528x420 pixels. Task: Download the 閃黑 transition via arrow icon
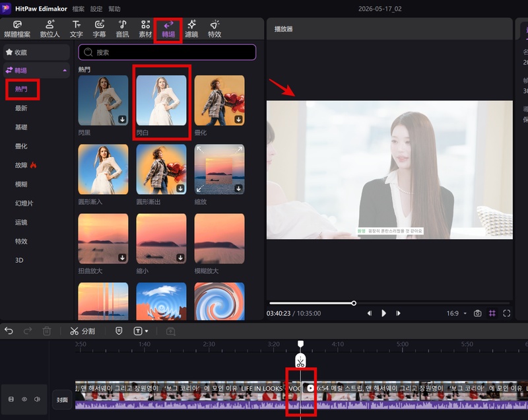122,120
